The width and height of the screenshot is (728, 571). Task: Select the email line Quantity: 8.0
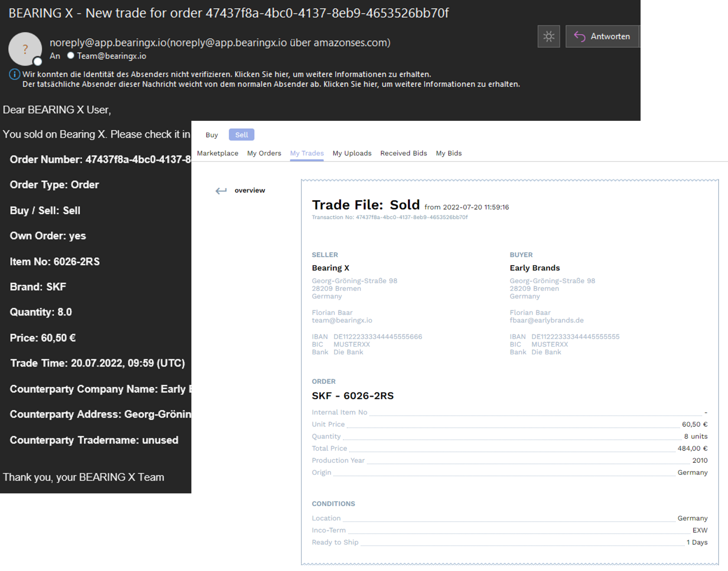[41, 312]
